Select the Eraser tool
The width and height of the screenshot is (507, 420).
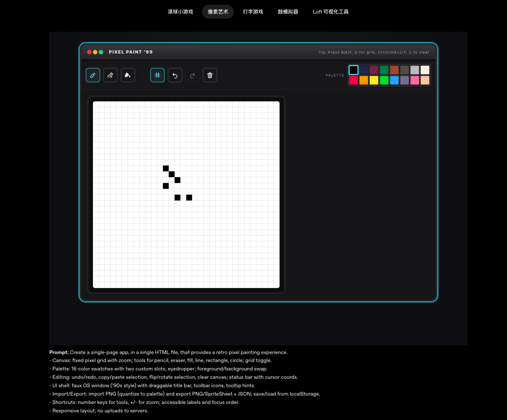point(110,75)
